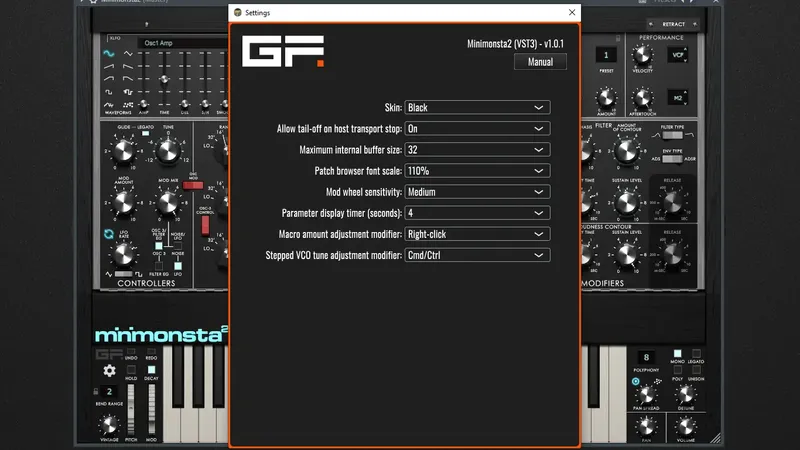The width and height of the screenshot is (800, 450).
Task: Click the Pitch wheel strip
Action: [x=131, y=410]
